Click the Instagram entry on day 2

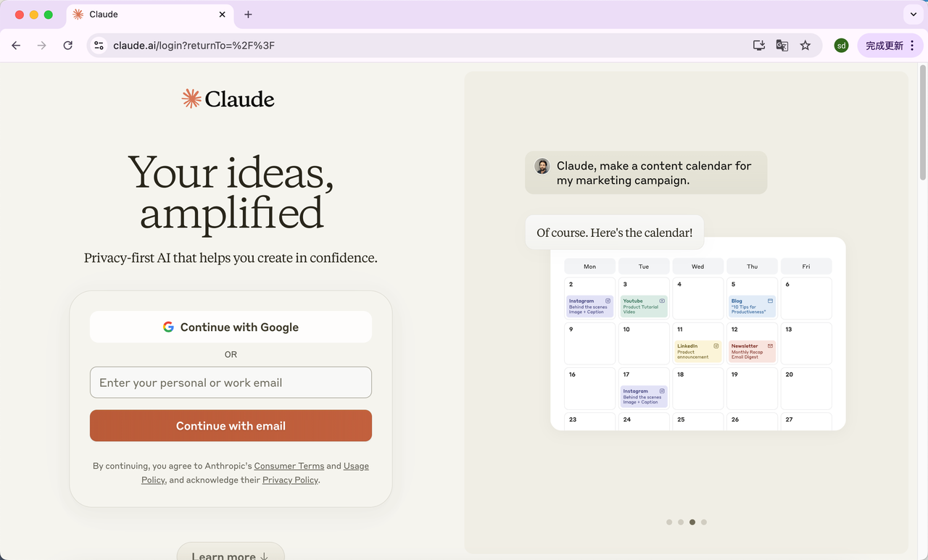pos(590,306)
